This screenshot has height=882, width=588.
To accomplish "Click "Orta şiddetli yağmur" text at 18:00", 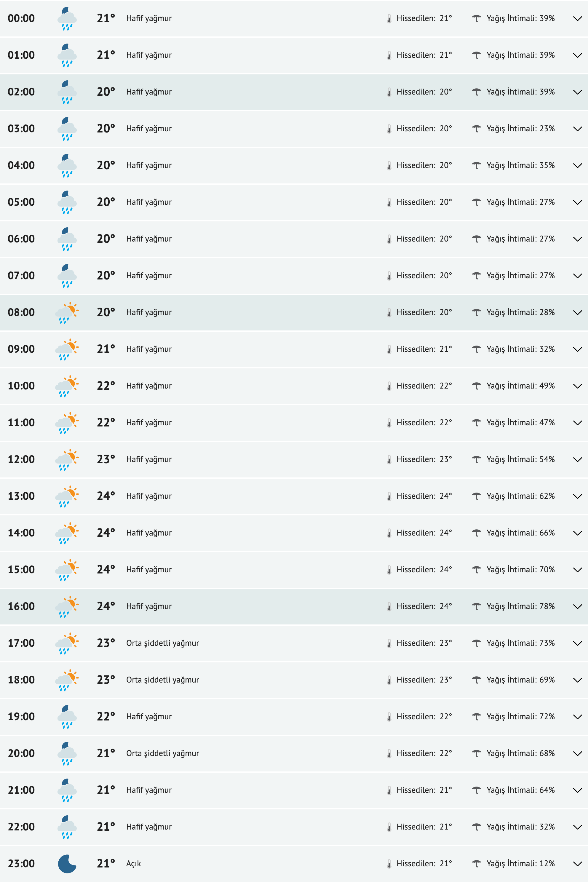I will point(162,680).
